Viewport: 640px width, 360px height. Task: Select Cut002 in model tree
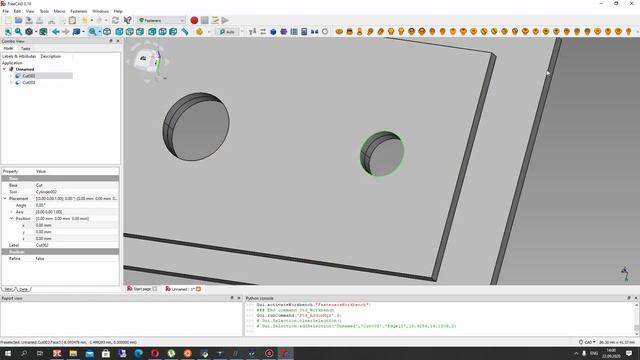pos(29,76)
